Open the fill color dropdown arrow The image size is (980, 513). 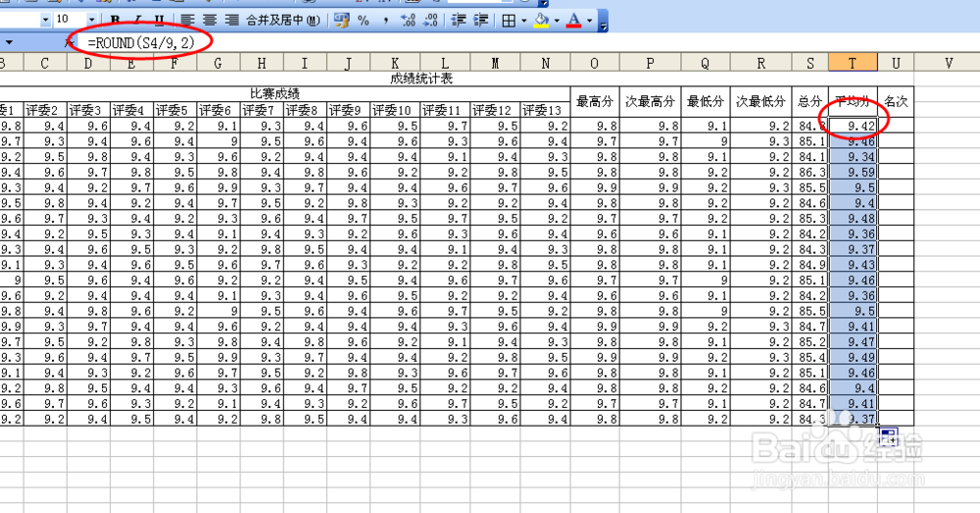[x=557, y=21]
